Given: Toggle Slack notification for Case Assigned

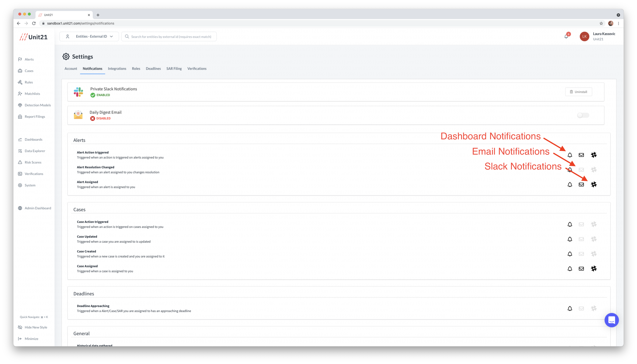Looking at the screenshot, I should (x=594, y=269).
